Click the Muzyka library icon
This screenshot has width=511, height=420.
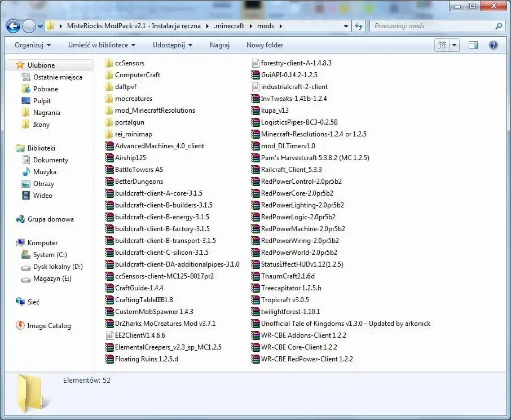pyautogui.click(x=26, y=172)
